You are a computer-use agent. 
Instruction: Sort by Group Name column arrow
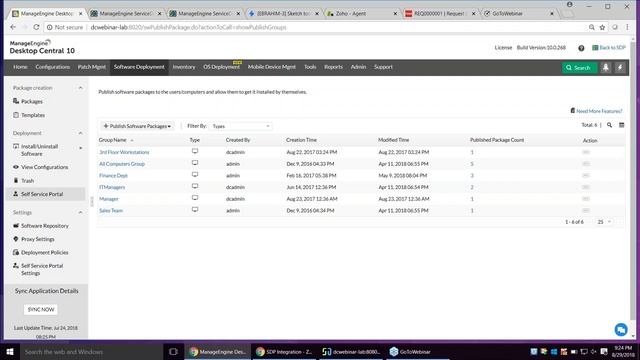(132, 140)
